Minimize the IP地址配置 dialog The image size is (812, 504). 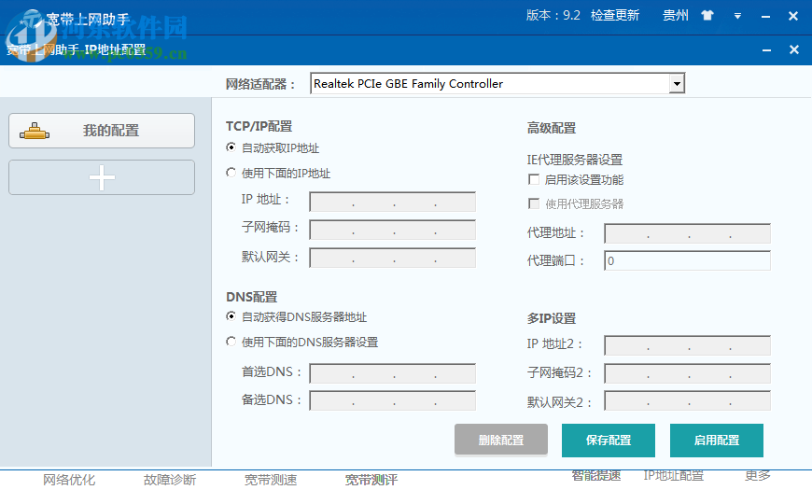tap(767, 49)
